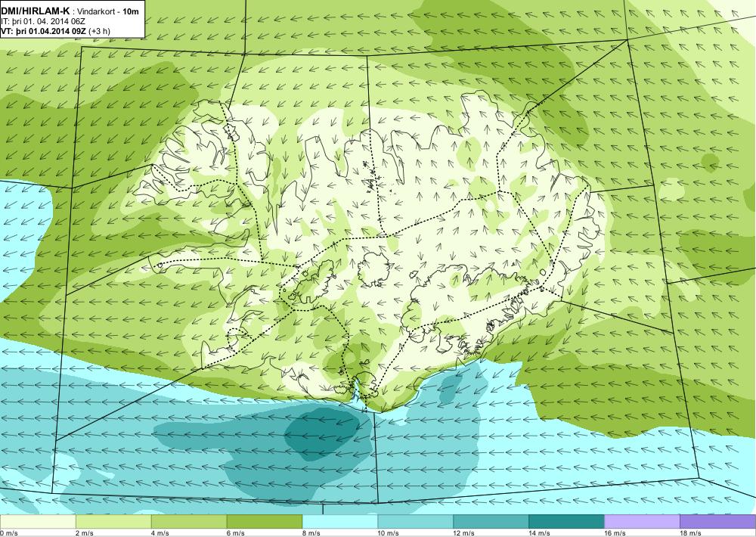Image resolution: width=756 pixels, height=537 pixels.
Task: Click the '2 m/s' legend label
Action: coord(85,533)
